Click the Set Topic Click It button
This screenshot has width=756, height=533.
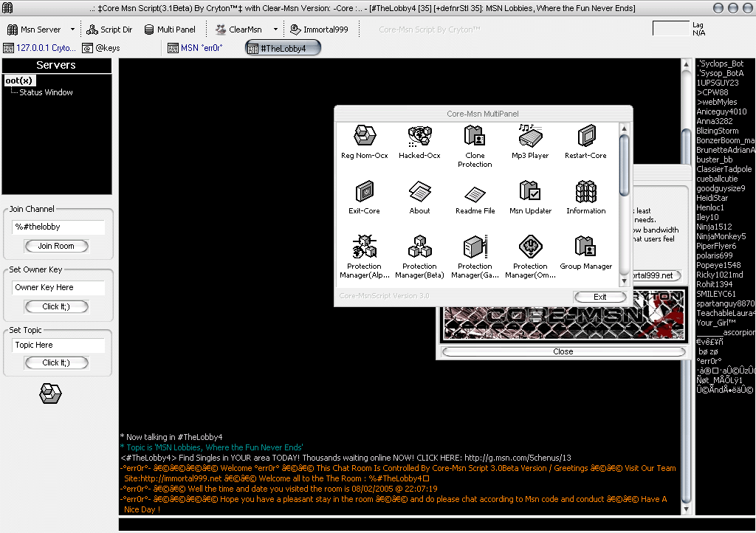[56, 362]
